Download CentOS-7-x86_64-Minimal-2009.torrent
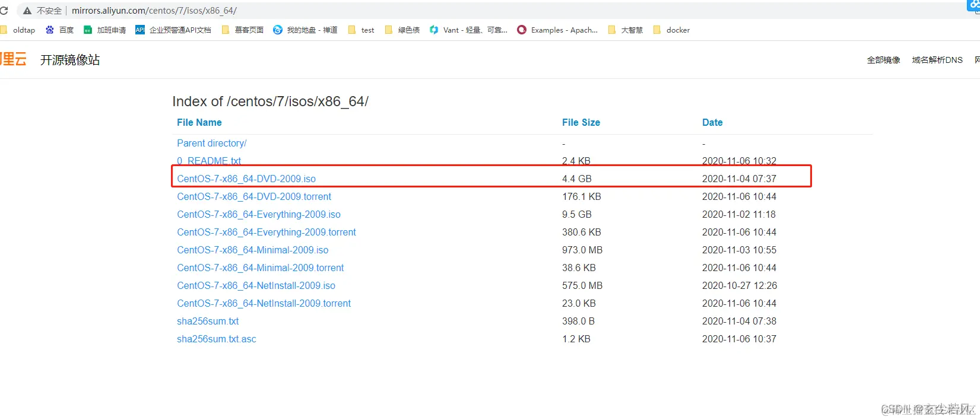 coord(260,268)
